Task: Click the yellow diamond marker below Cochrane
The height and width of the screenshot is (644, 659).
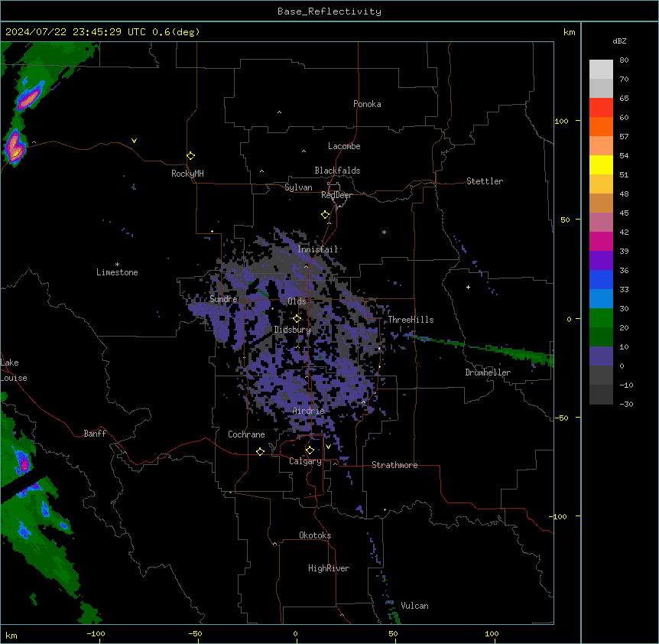Action: [x=260, y=451]
